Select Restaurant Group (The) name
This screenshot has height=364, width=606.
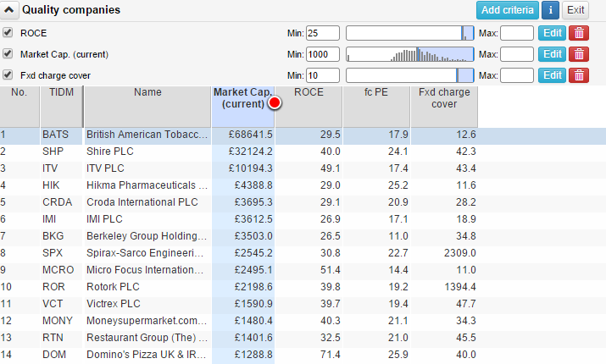(x=147, y=338)
